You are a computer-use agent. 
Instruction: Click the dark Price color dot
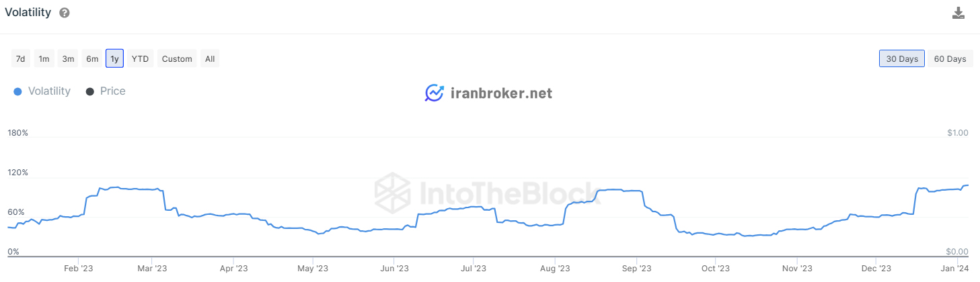pos(89,91)
